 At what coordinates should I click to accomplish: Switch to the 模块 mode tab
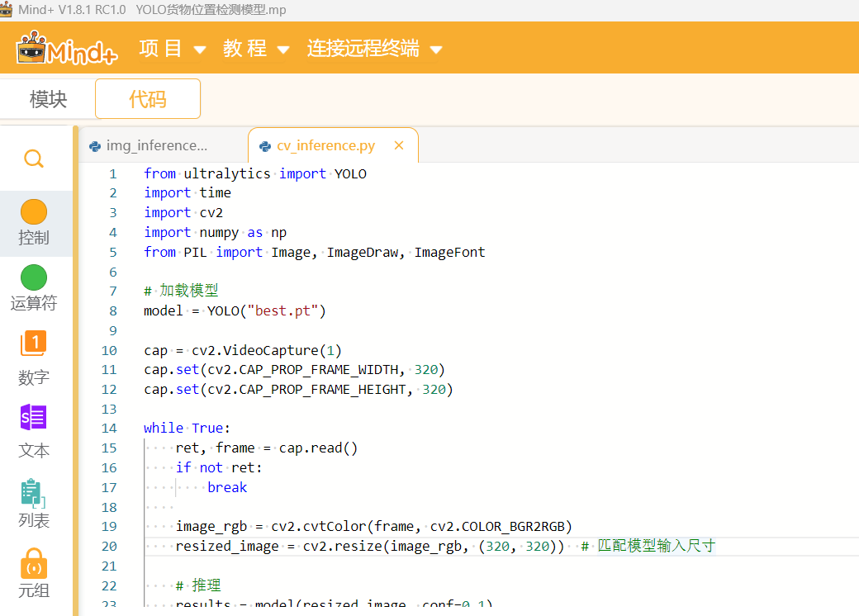pyautogui.click(x=48, y=99)
